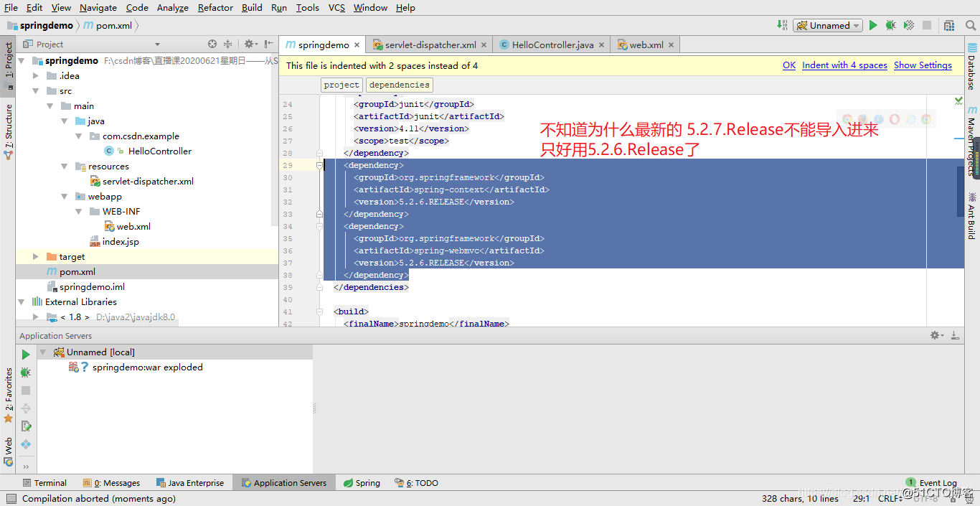This screenshot has width=980, height=506.
Task: Collapse the resources folder
Action: pyautogui.click(x=65, y=167)
